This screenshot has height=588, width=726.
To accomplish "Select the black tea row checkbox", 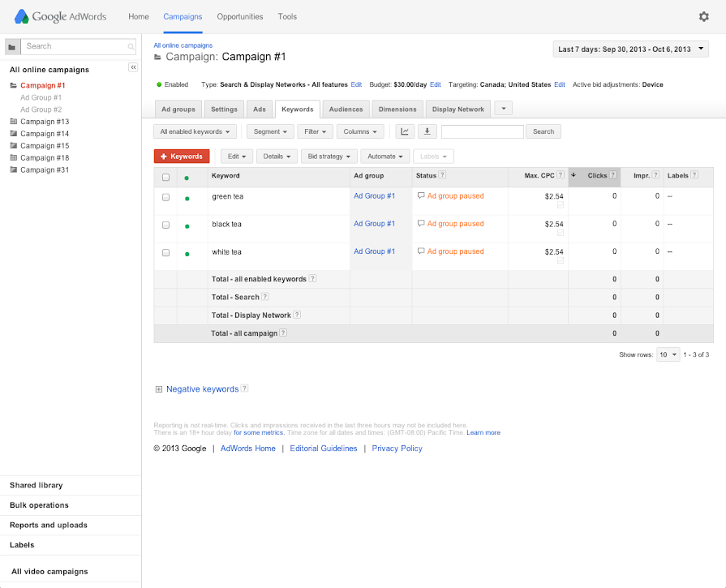I will tap(165, 225).
